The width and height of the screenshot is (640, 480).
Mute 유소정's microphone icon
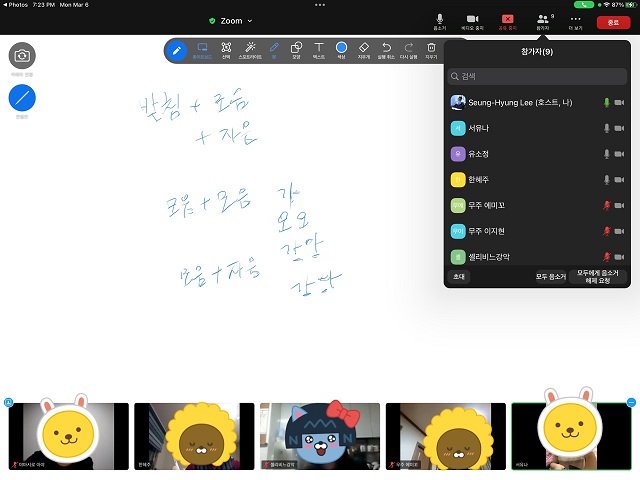point(607,154)
